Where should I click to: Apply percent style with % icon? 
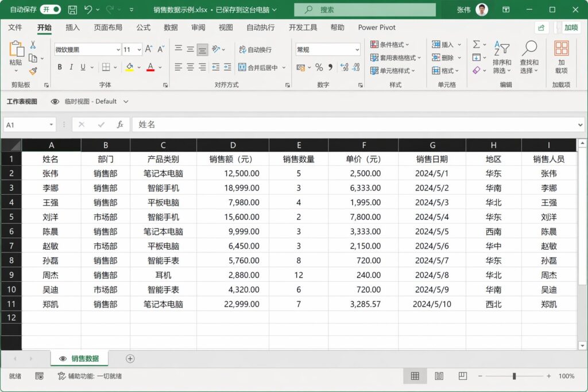319,67
